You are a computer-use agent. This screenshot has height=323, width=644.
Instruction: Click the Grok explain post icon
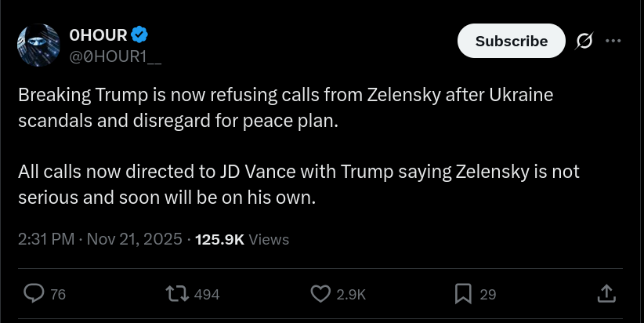584,41
